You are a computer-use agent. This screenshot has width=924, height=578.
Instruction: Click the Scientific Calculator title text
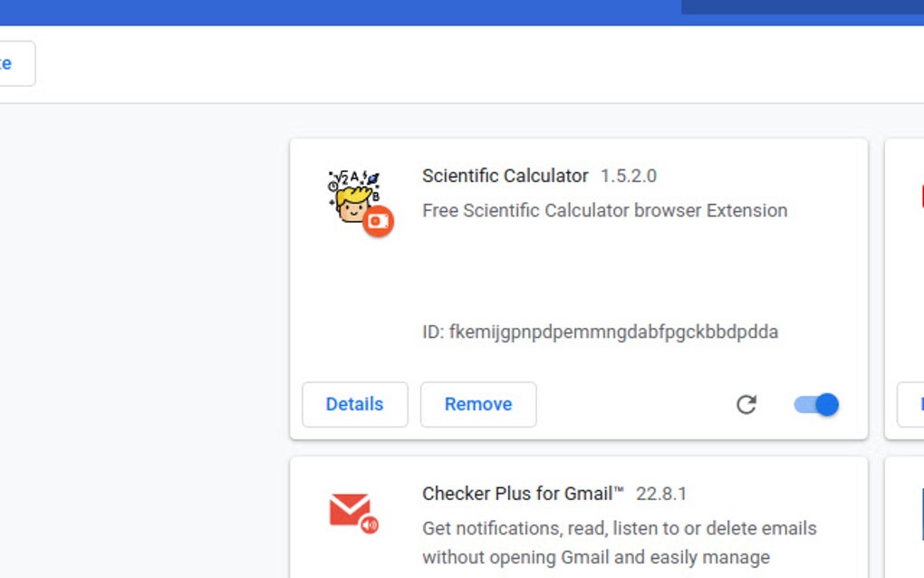[x=505, y=176]
